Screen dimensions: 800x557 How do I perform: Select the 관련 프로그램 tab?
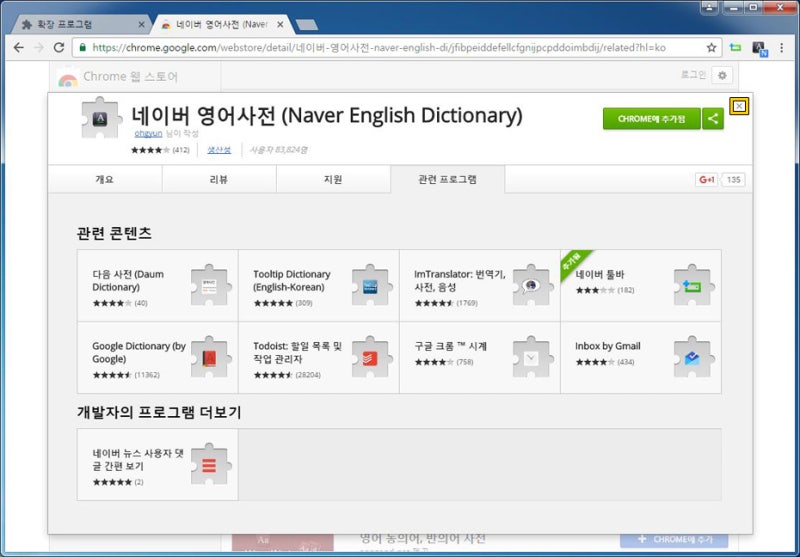(447, 180)
